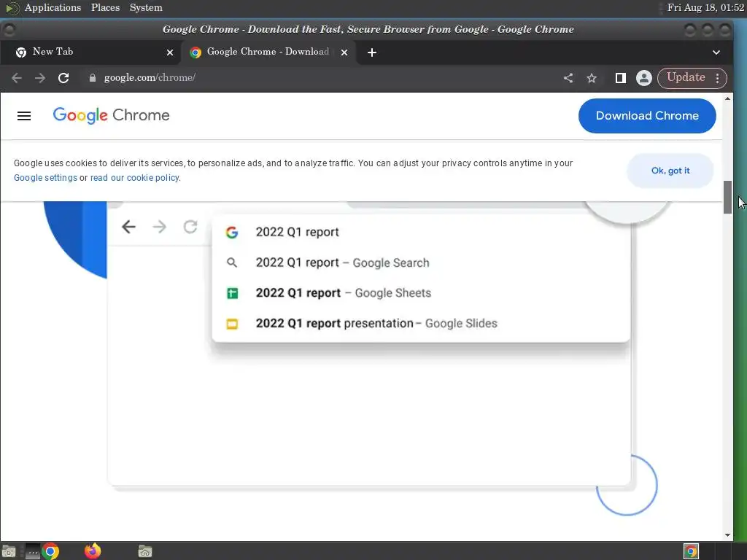
Task: Click the show desktop icon in bottom-left panel
Action: (9, 551)
